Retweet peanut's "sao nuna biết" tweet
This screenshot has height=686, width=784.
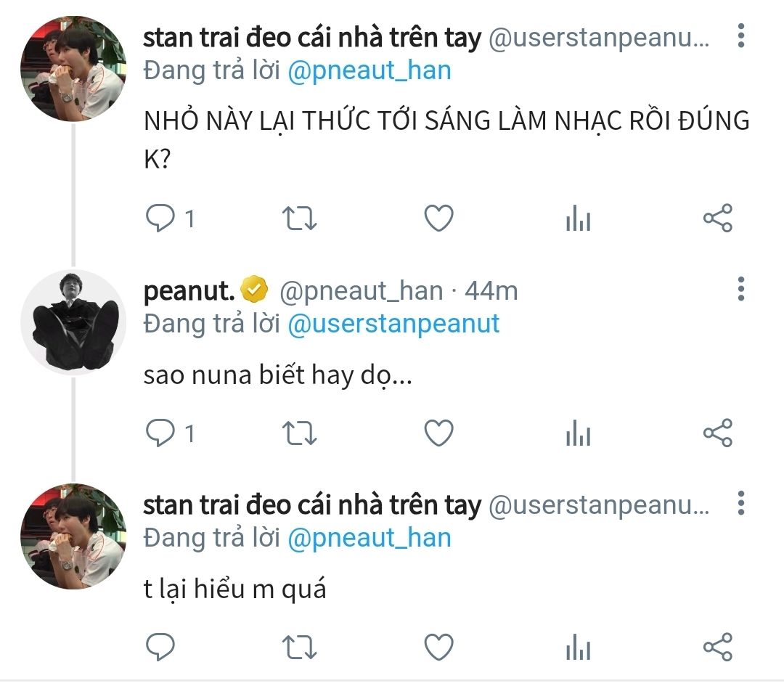(298, 433)
